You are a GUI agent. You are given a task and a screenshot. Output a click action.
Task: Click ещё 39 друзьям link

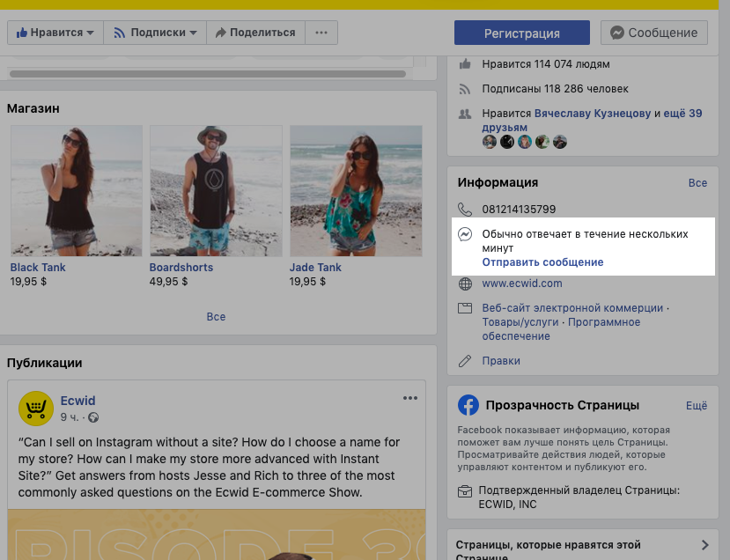[x=593, y=120]
